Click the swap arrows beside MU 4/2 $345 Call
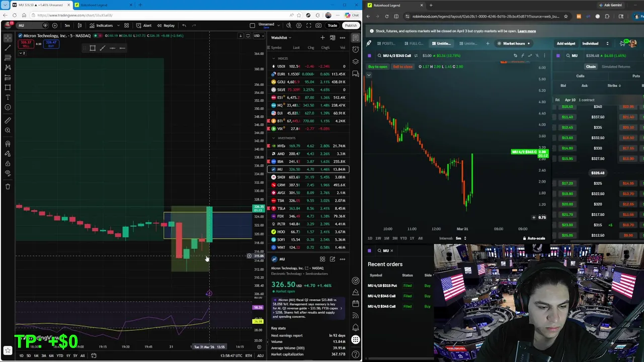 pyautogui.click(x=415, y=55)
